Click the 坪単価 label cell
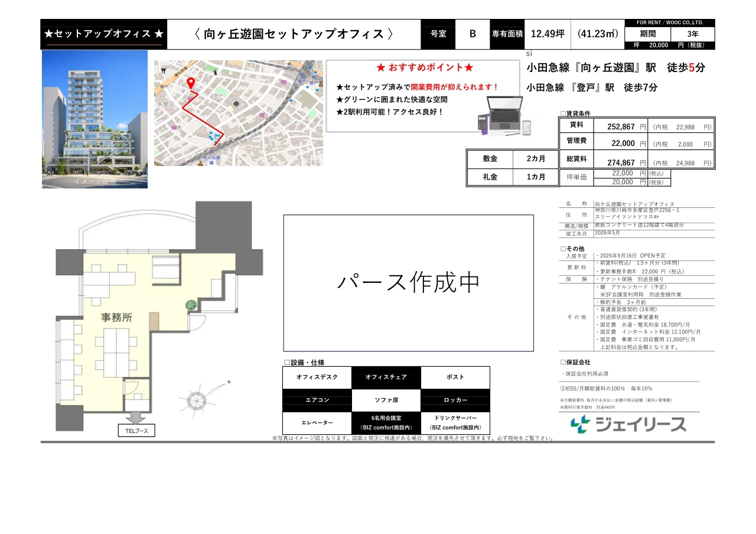 click(577, 177)
